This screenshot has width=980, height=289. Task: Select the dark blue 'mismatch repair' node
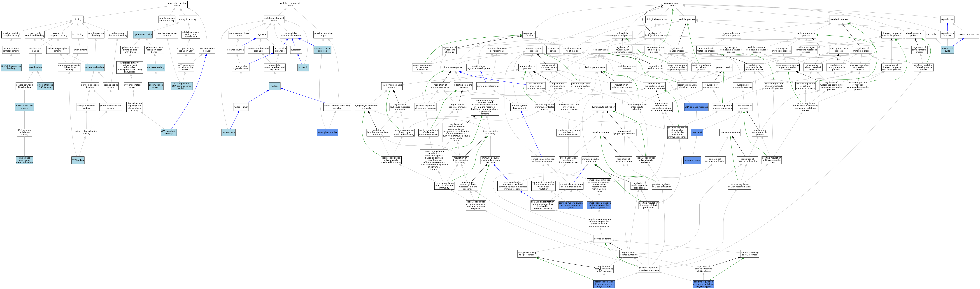(692, 160)
